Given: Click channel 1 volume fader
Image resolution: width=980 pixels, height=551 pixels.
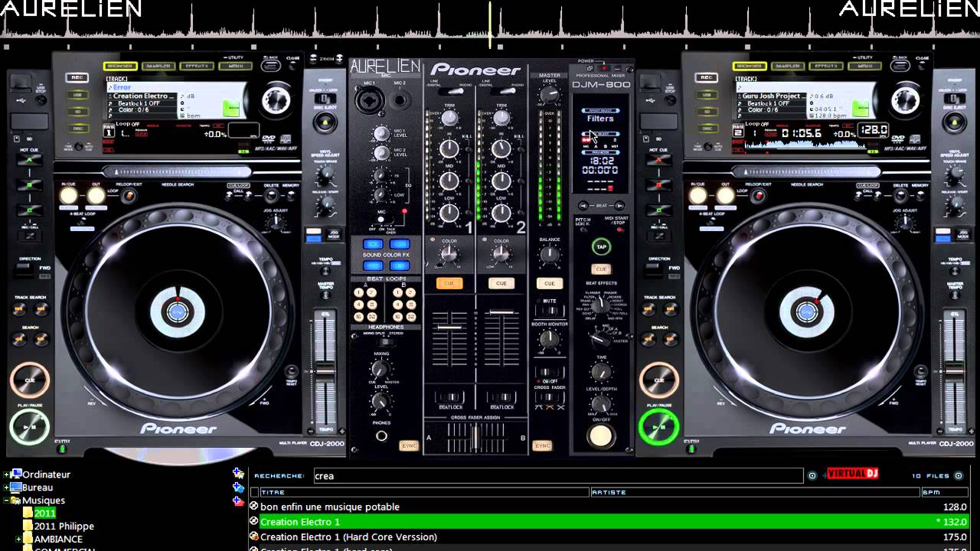Looking at the screenshot, I should click(x=449, y=328).
